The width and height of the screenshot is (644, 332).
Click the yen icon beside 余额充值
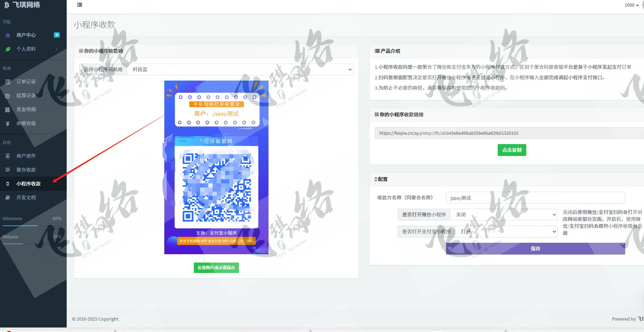point(8,124)
